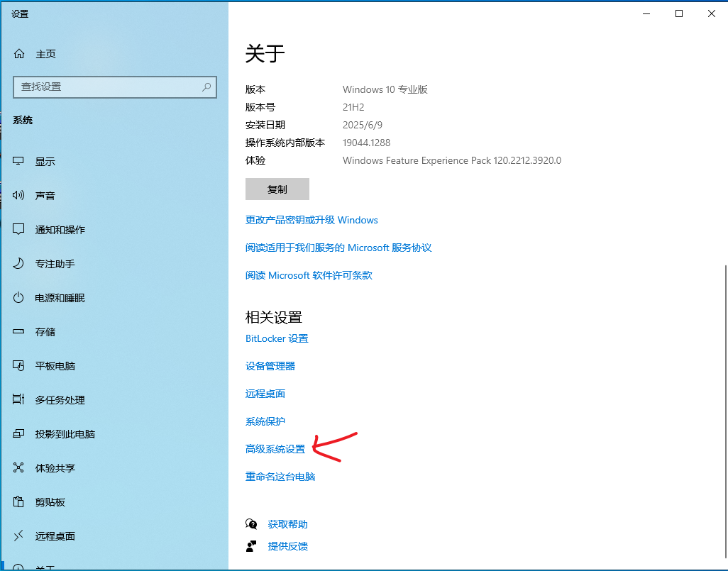
Task: Select 平板电脑 in sidebar
Action: pos(55,366)
